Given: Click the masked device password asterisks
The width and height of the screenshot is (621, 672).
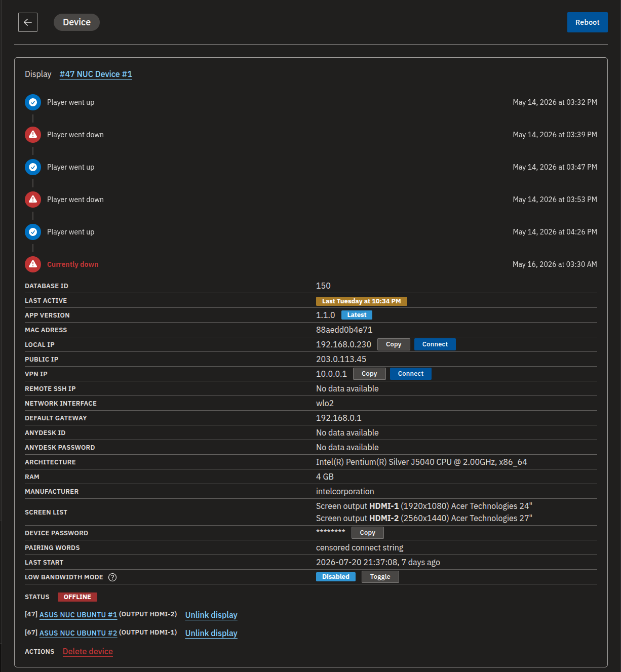Looking at the screenshot, I should 330,531.
